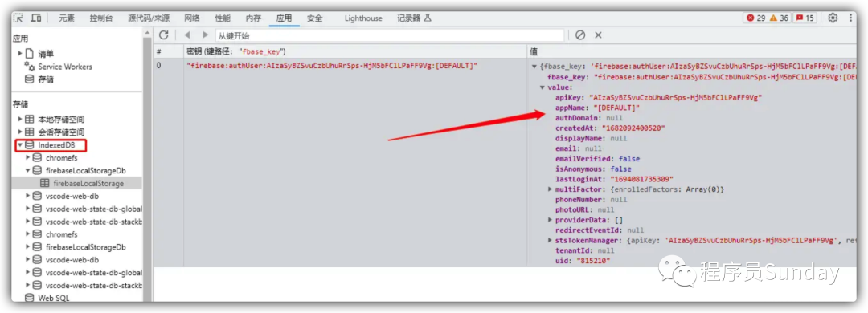Click the 值 column header
This screenshot has height=313, width=868.
tap(692, 51)
